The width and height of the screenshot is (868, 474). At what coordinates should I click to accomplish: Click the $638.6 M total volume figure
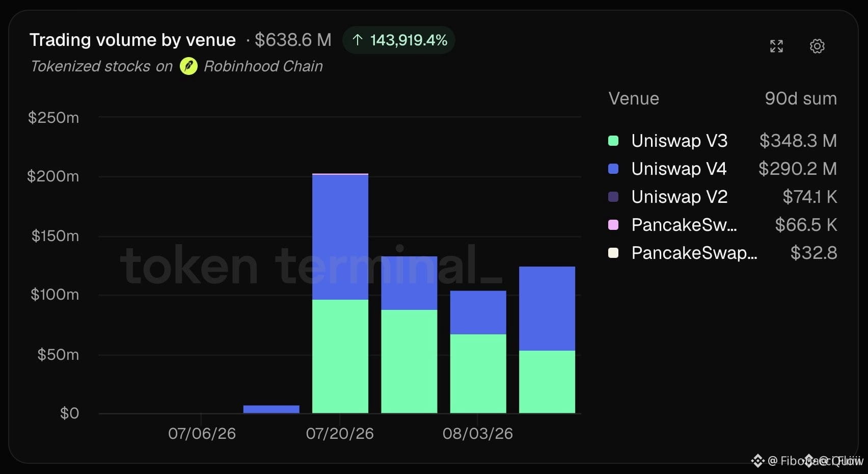click(293, 40)
